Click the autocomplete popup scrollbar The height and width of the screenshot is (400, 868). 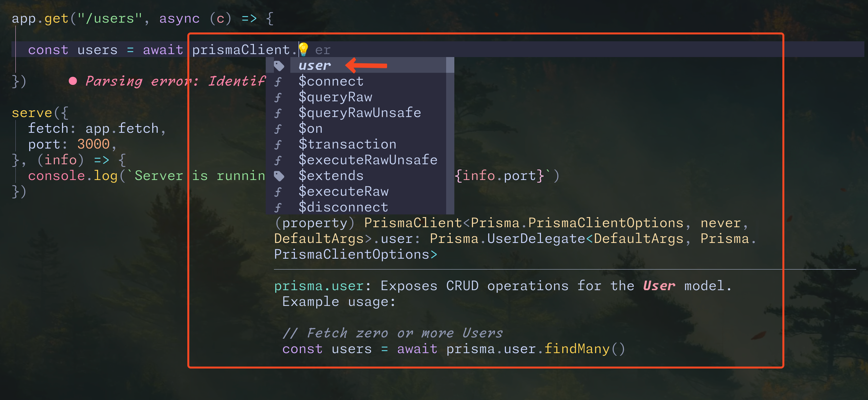tap(450, 135)
